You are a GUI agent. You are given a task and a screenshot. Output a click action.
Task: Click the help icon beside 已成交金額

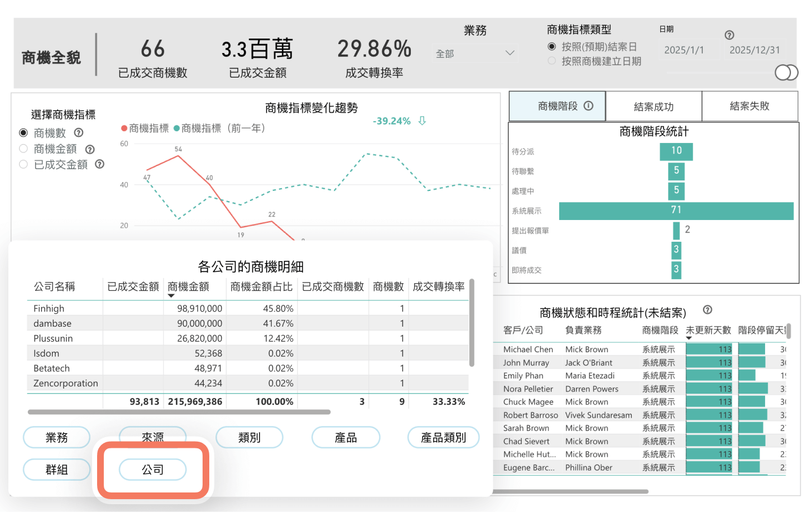(x=99, y=164)
